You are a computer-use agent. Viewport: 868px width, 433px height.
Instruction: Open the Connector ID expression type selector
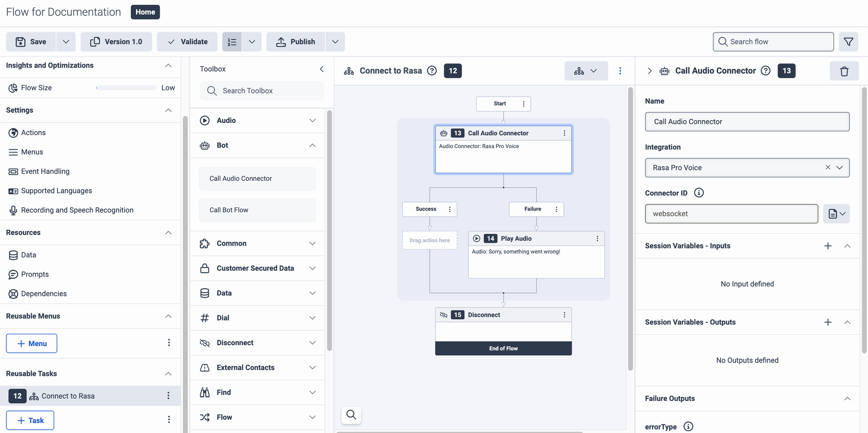tap(836, 213)
